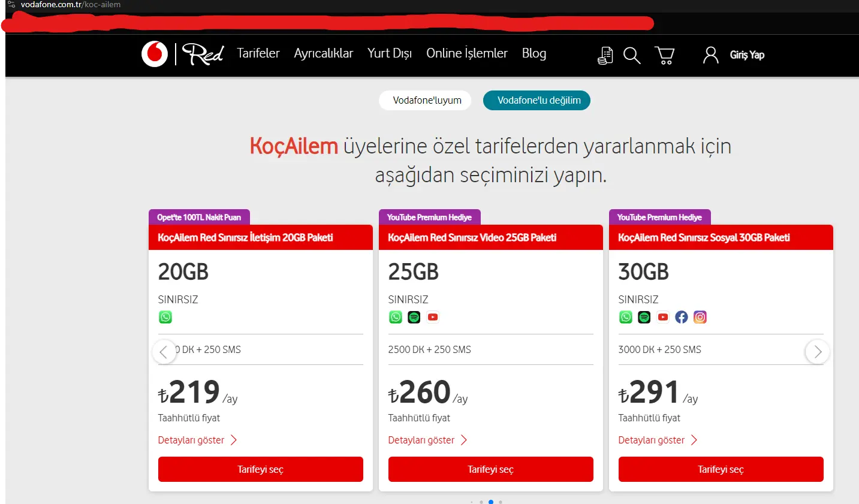Open the Tarifeler menu
The height and width of the screenshot is (504, 859).
click(x=258, y=53)
